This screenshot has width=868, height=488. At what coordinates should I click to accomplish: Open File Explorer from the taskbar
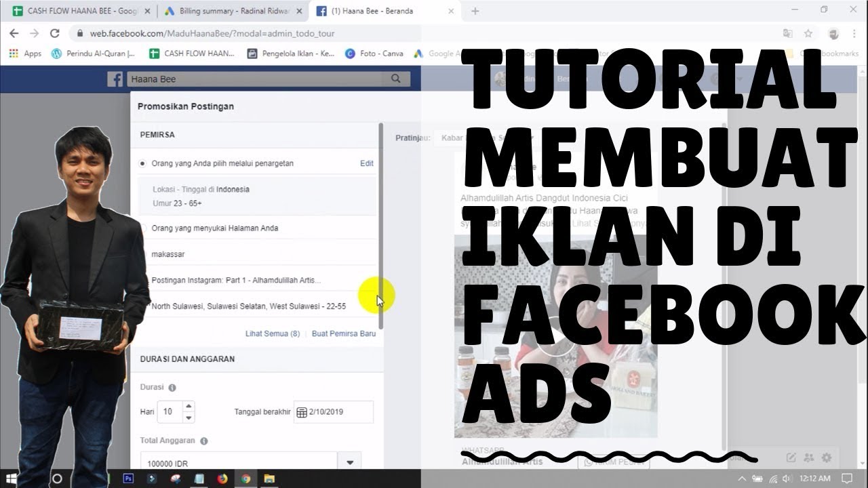click(x=269, y=479)
